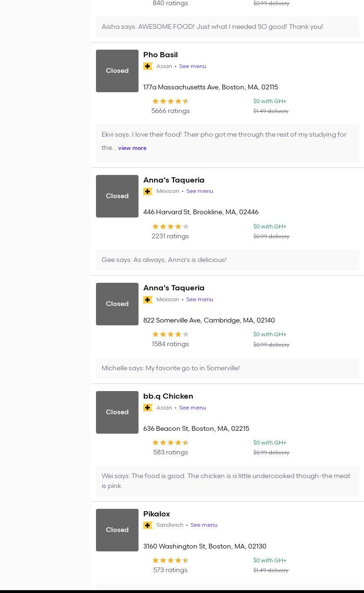Click the GH+ badge icon under Pikalox

pos(148,525)
